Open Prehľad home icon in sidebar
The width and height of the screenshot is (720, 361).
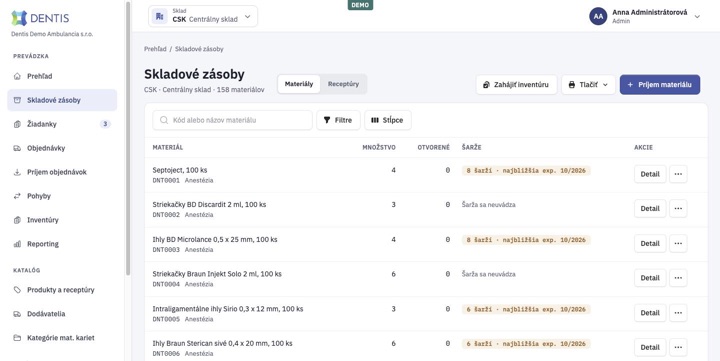click(x=17, y=76)
